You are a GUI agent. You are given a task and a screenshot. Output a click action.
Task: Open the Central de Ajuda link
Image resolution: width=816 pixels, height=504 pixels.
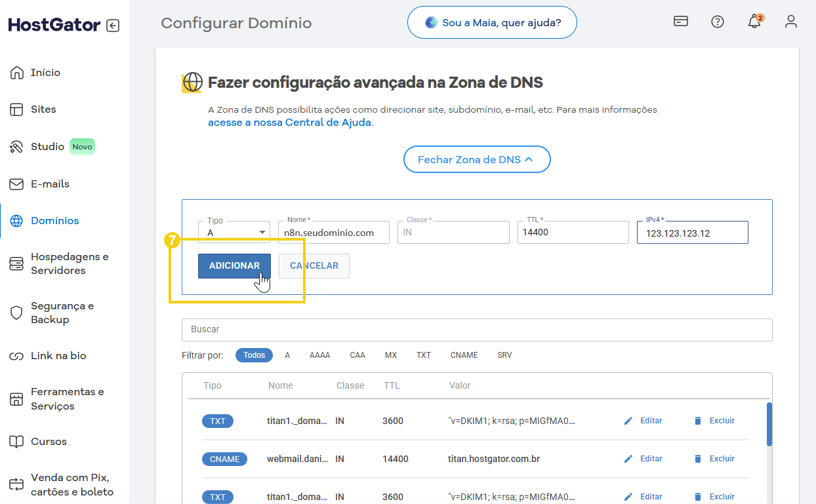point(290,123)
